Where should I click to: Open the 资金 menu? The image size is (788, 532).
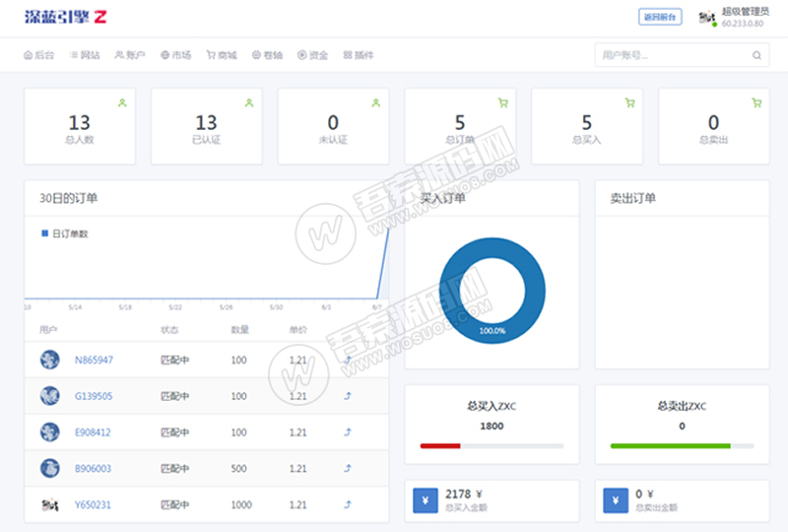click(x=312, y=55)
